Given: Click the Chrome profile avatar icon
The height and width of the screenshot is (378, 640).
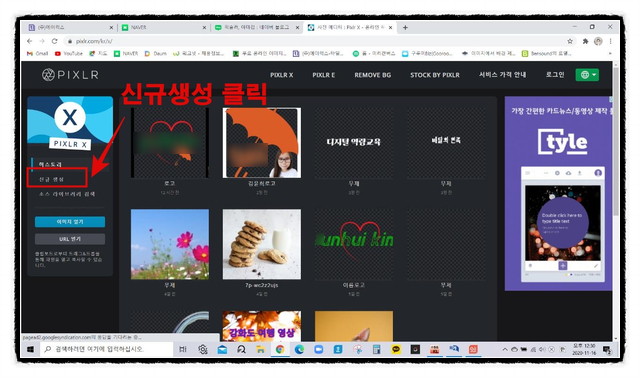Looking at the screenshot, I should click(x=598, y=41).
